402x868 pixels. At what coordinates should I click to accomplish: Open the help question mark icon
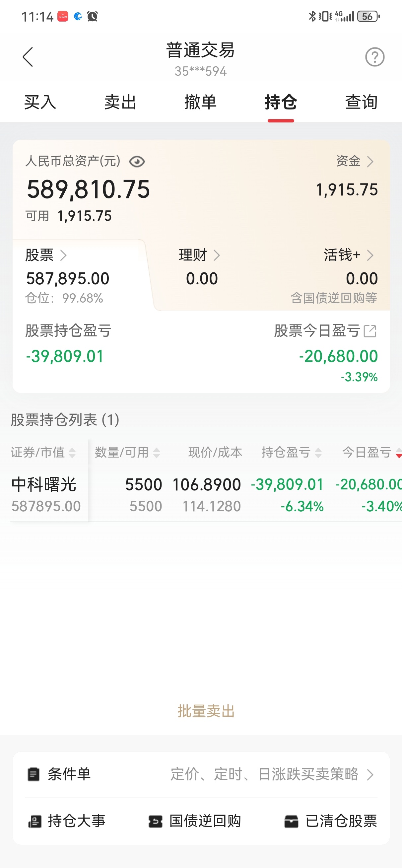pos(374,57)
